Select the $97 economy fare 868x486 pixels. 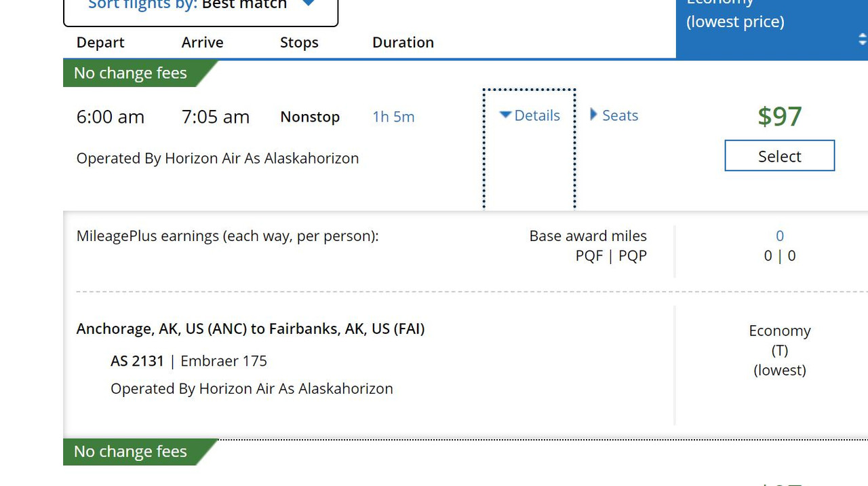pos(779,156)
